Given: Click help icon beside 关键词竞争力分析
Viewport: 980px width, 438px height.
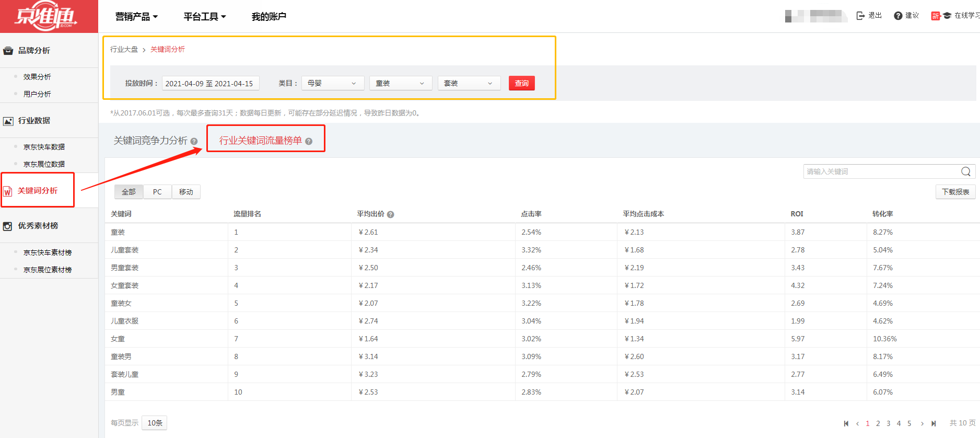Looking at the screenshot, I should tap(194, 141).
